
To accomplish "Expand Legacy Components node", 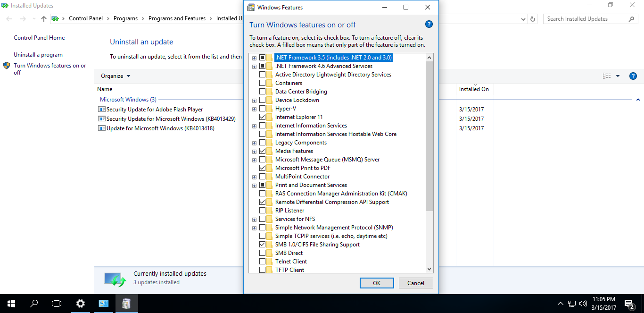I will 255,143.
